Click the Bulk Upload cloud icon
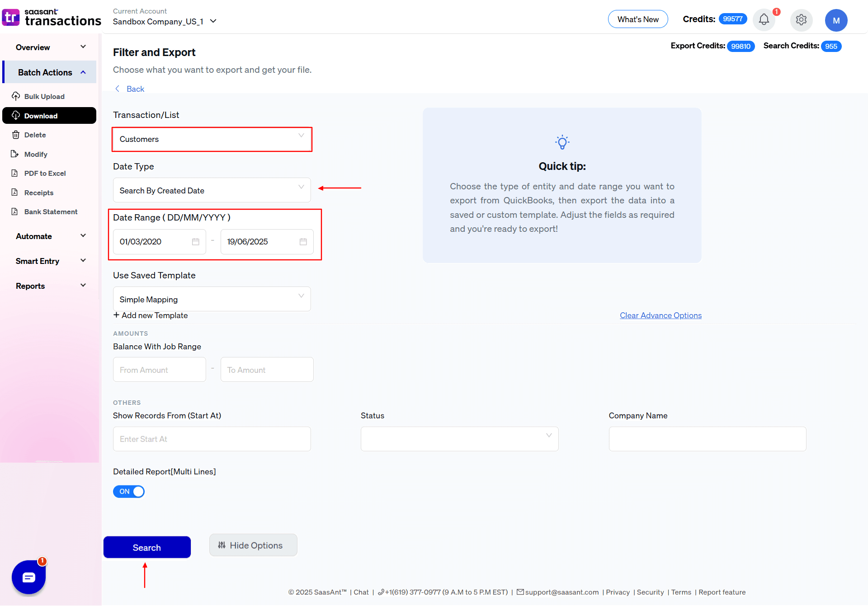Image resolution: width=868 pixels, height=606 pixels. [16, 96]
